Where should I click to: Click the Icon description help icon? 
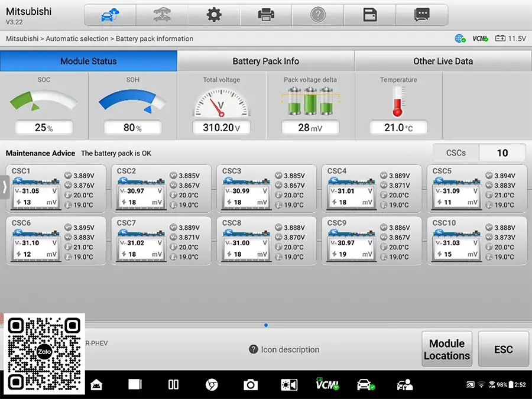coord(253,349)
